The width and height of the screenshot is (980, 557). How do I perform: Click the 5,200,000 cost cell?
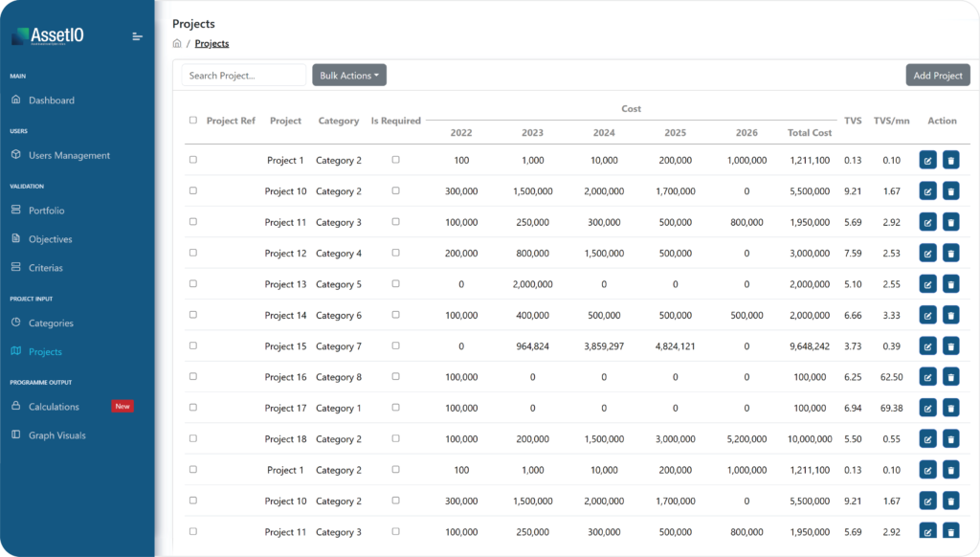pyautogui.click(x=746, y=439)
